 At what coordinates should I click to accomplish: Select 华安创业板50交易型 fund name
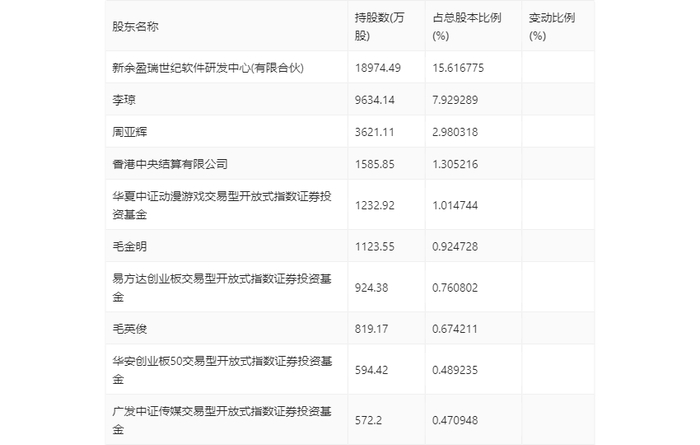click(x=222, y=370)
